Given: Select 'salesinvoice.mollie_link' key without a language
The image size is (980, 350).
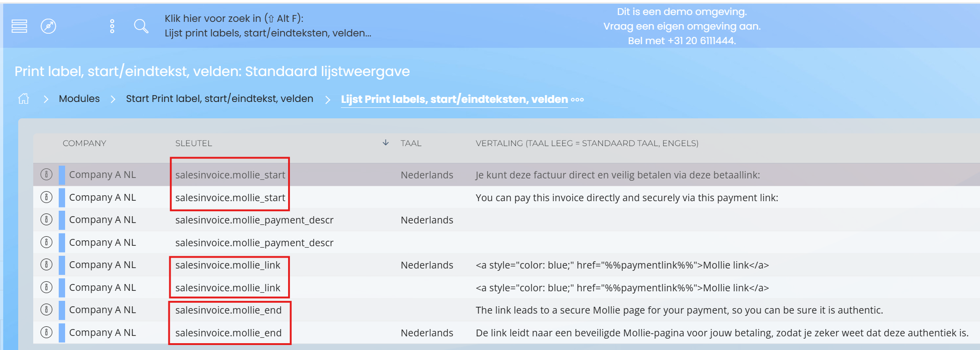Looking at the screenshot, I should (x=228, y=288).
